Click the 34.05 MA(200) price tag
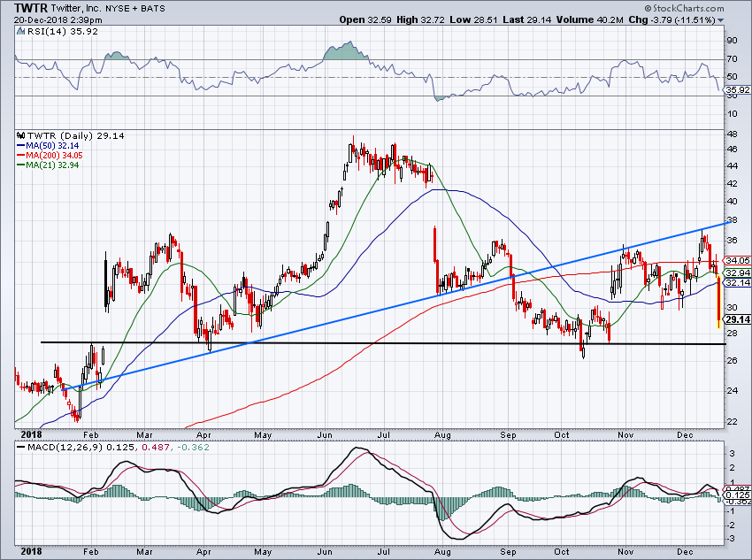 pyautogui.click(x=737, y=261)
